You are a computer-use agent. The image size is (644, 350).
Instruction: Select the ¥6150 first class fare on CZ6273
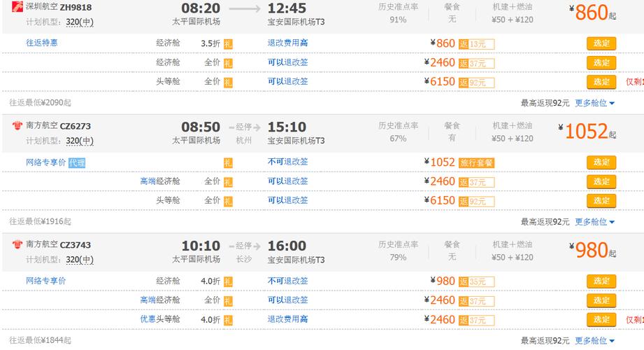[x=601, y=201]
